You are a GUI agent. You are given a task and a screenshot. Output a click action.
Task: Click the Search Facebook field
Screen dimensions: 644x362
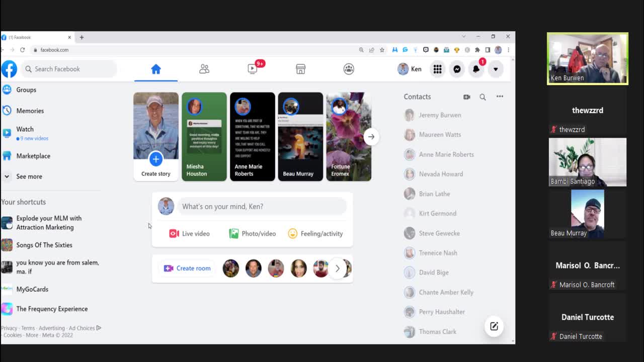(x=69, y=69)
